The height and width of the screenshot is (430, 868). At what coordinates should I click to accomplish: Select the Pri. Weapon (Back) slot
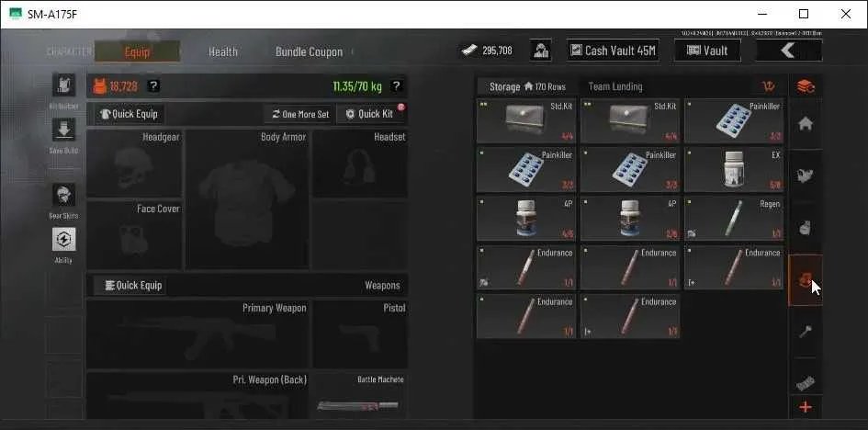point(197,395)
